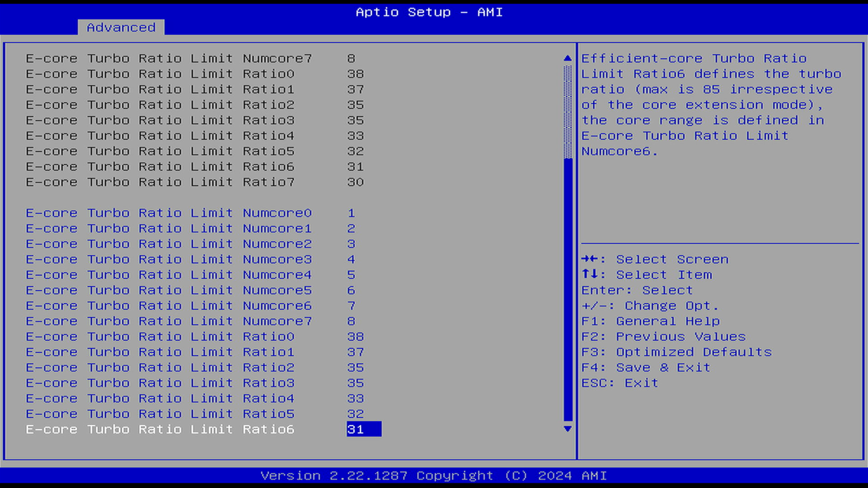Click the F4: Save & Exit hint
This screenshot has height=488, width=868.
coord(646,368)
